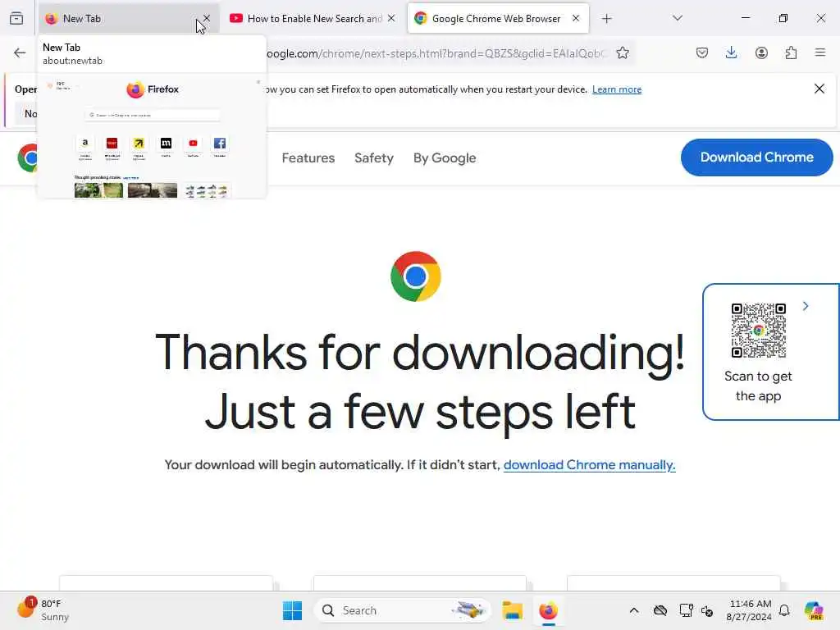Close the Google Chrome Web Browser tab
This screenshot has height=630, width=840.
click(x=576, y=18)
